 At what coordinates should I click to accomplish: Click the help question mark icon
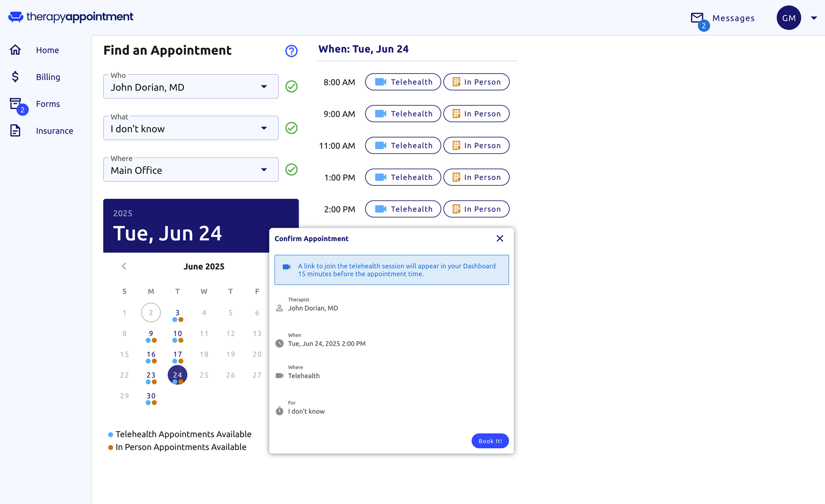click(x=291, y=51)
